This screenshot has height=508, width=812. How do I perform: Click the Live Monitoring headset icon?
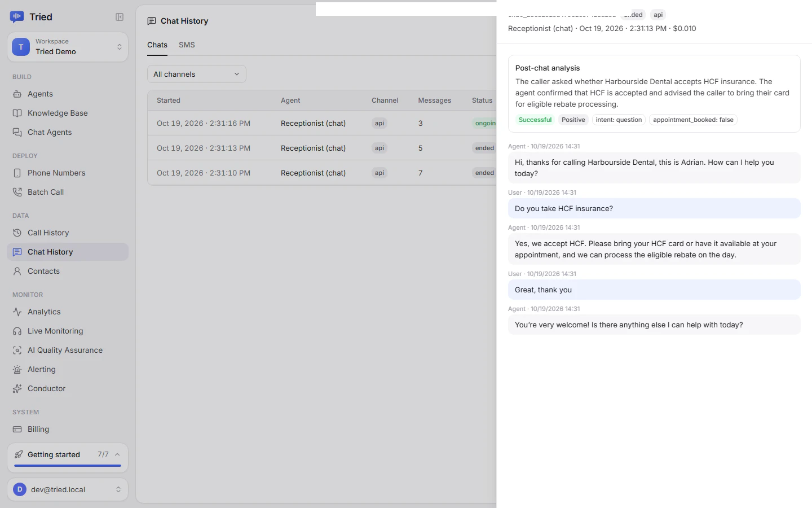[x=17, y=331]
